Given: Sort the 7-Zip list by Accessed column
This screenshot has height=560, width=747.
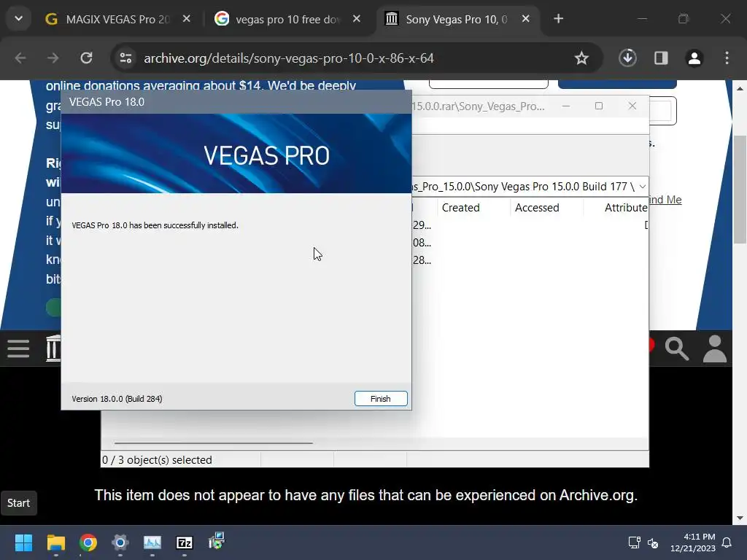Looking at the screenshot, I should point(537,208).
